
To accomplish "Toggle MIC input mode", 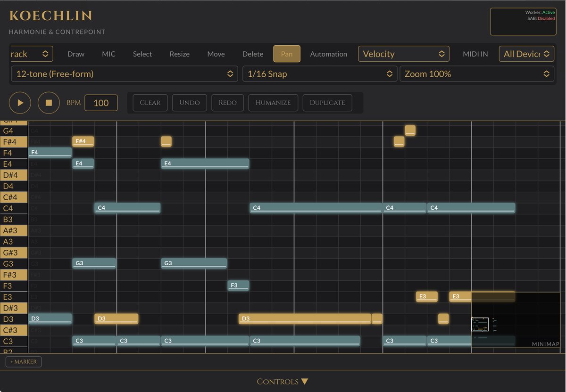I will 108,54.
